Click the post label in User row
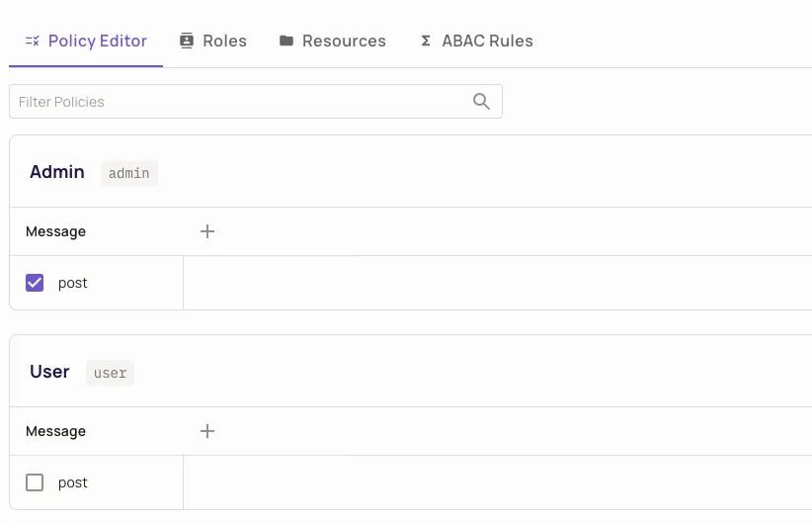Image resolution: width=812 pixels, height=523 pixels. [x=73, y=482]
